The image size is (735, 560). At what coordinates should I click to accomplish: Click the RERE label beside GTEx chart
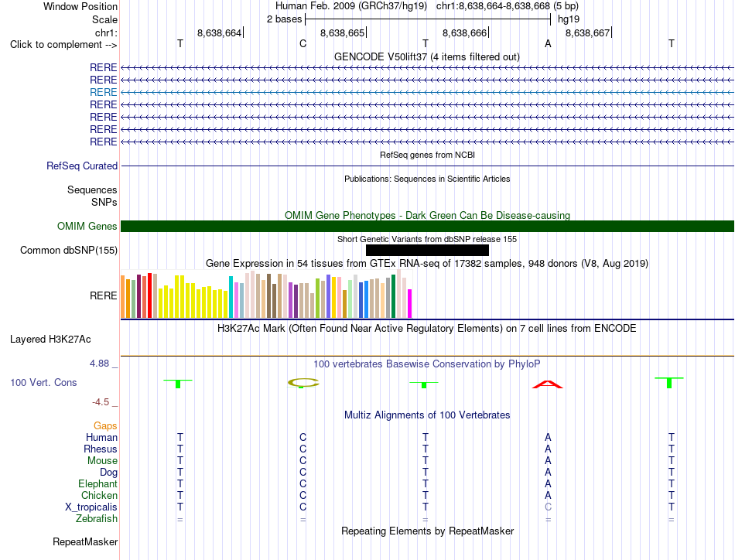[103, 295]
